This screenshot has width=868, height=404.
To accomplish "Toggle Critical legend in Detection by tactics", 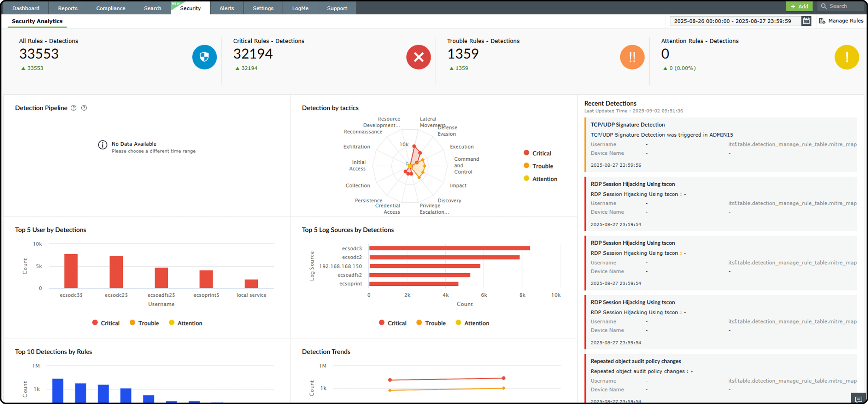I will [x=537, y=153].
